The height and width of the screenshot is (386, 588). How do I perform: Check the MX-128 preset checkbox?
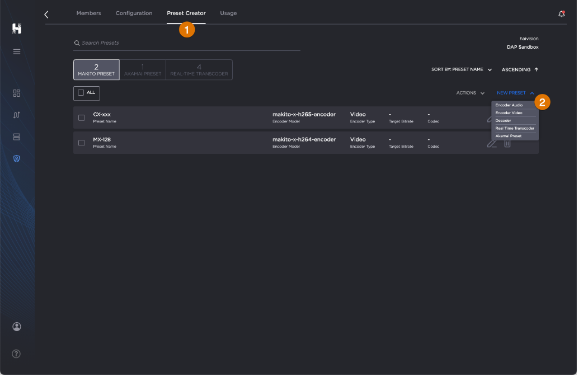click(81, 143)
